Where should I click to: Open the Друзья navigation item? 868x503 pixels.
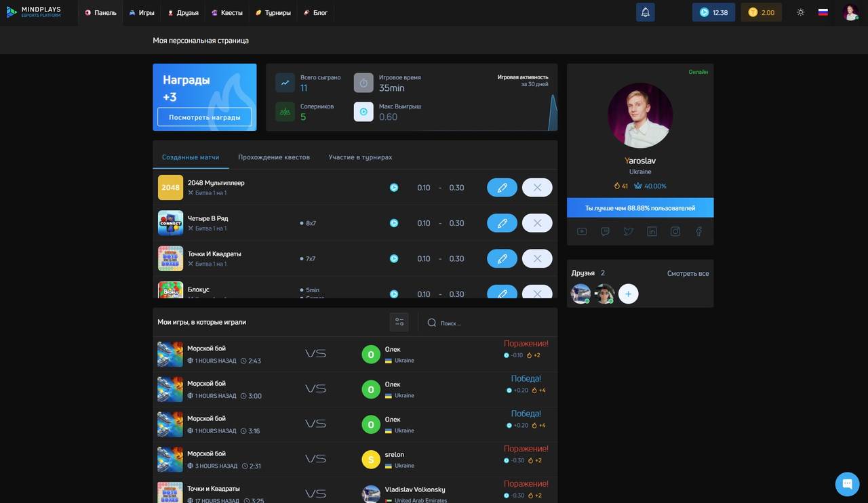pyautogui.click(x=183, y=12)
